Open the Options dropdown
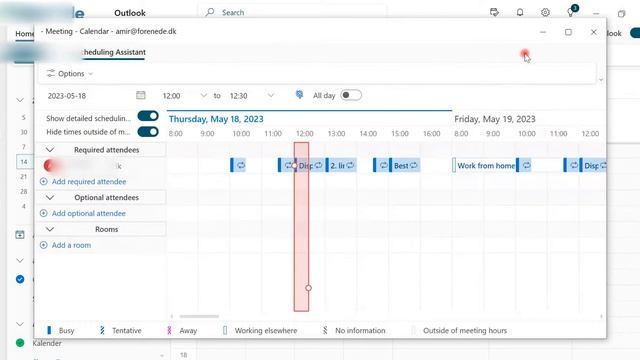Viewport: 640px width, 360px height. coord(70,73)
